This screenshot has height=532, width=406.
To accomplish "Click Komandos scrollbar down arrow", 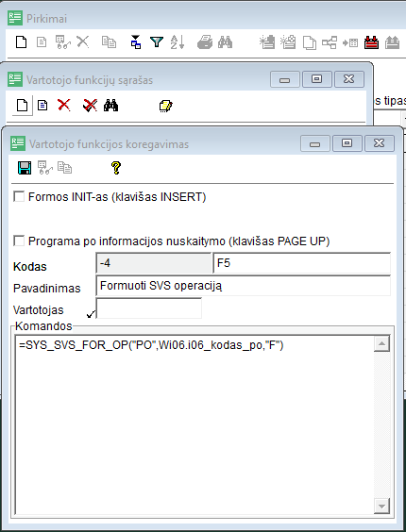I will tap(381, 507).
